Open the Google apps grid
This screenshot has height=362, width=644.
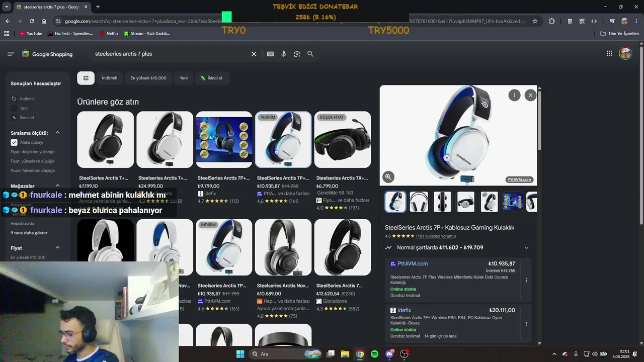point(609,53)
